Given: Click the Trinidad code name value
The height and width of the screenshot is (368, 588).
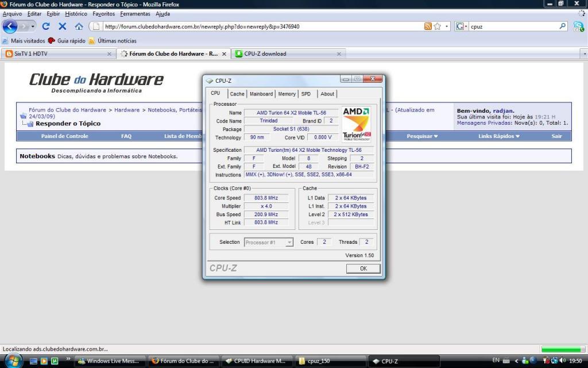Looking at the screenshot, I should coord(269,121).
